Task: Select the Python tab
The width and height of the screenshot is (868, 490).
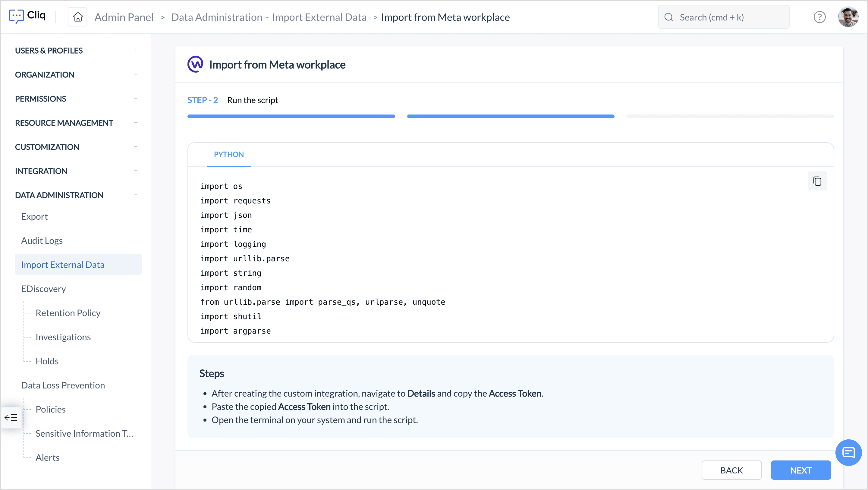Action: point(228,154)
